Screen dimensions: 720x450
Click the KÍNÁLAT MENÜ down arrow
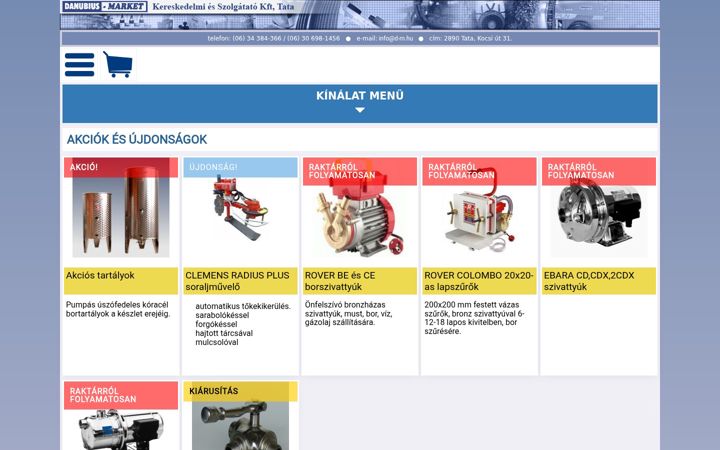[x=360, y=110]
